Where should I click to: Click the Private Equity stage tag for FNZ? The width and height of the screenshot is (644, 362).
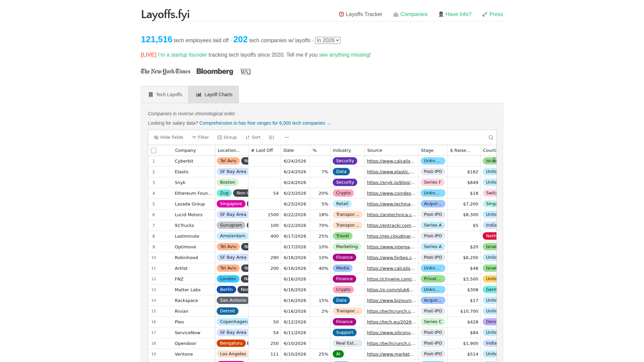(x=433, y=279)
